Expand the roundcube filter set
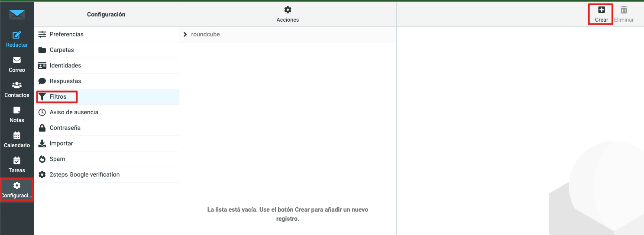Image resolution: width=644 pixels, height=235 pixels. [x=185, y=34]
